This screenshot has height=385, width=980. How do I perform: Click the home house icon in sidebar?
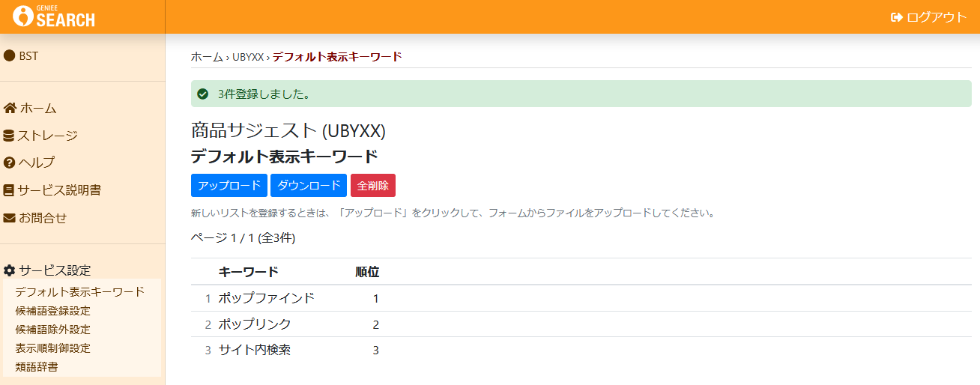point(10,108)
